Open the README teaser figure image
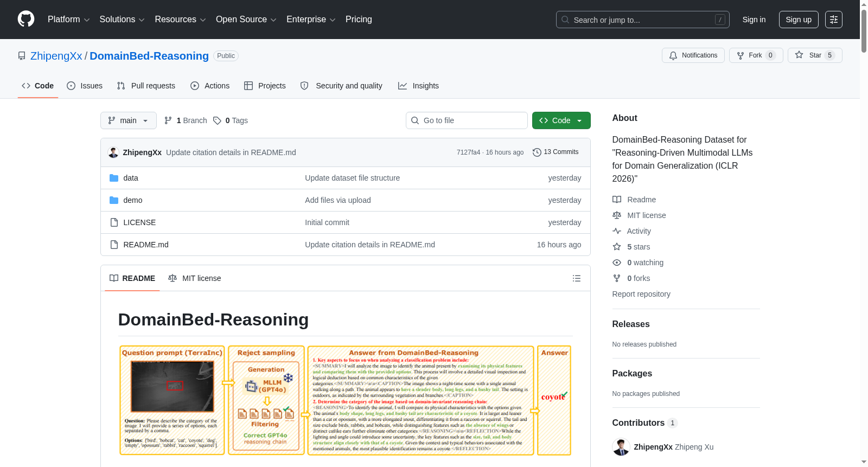This screenshot has width=868, height=467. pos(346,401)
